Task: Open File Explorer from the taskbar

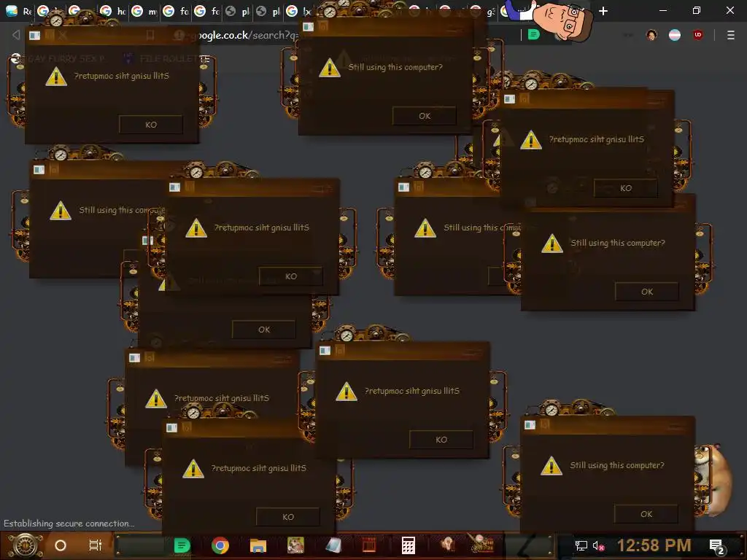Action: (258, 545)
